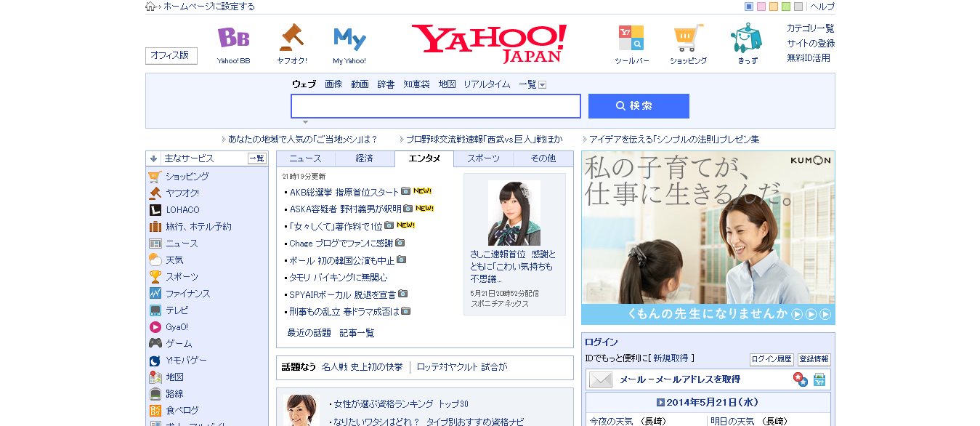Image resolution: width=980 pixels, height=426 pixels.
Task: Open the 記事一覧 link
Action: (x=357, y=333)
